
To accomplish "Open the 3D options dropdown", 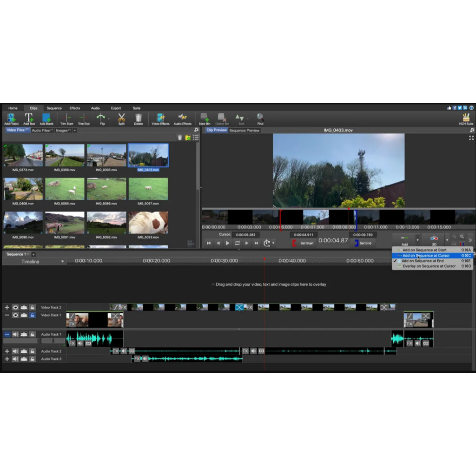I will (447, 240).
